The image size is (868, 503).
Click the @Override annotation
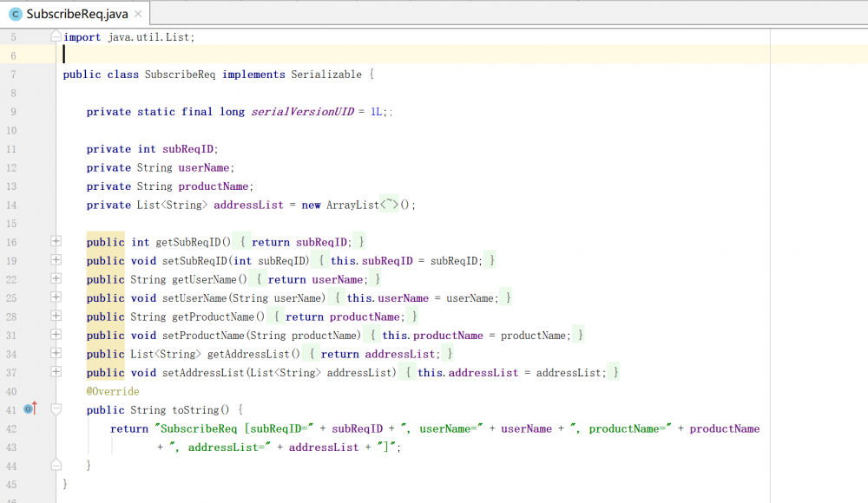[x=113, y=391]
